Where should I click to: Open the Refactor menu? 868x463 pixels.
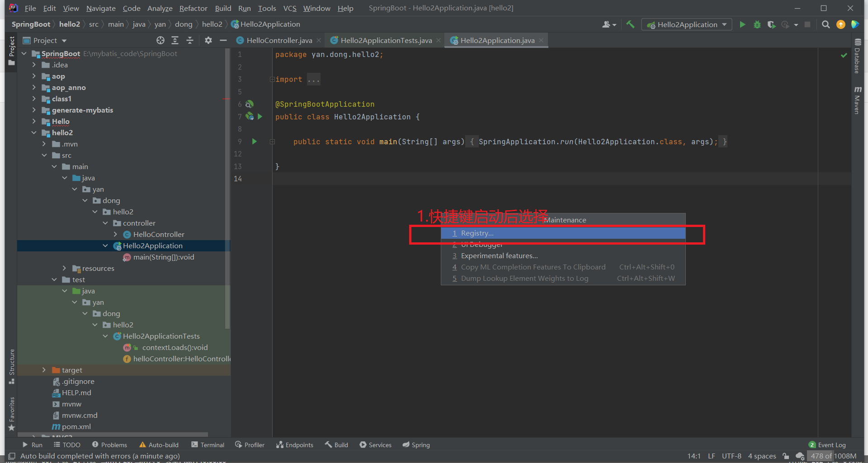193,8
